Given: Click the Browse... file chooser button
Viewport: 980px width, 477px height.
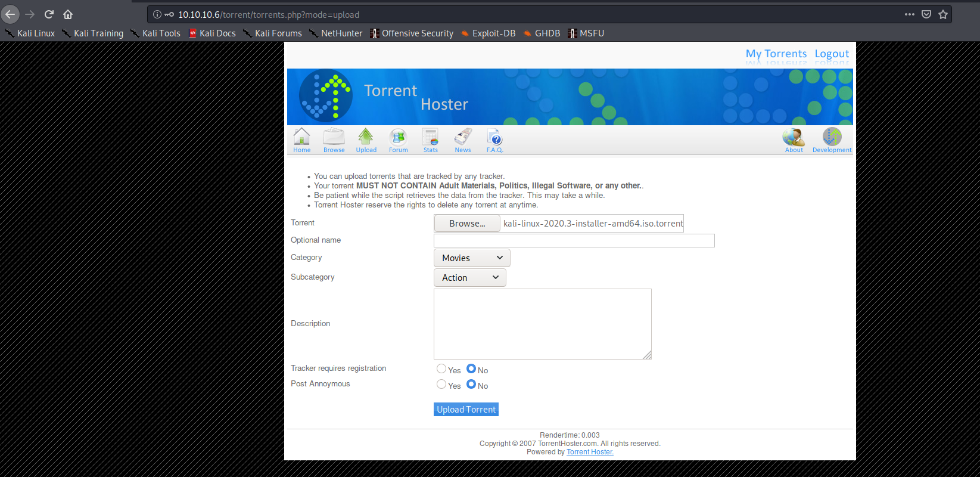Looking at the screenshot, I should coord(467,224).
